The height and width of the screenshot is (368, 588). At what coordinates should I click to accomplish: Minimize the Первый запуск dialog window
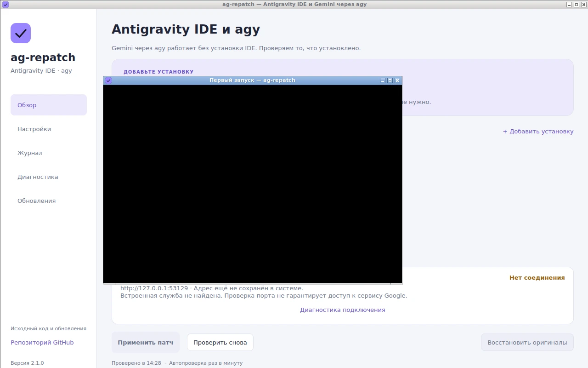click(383, 80)
